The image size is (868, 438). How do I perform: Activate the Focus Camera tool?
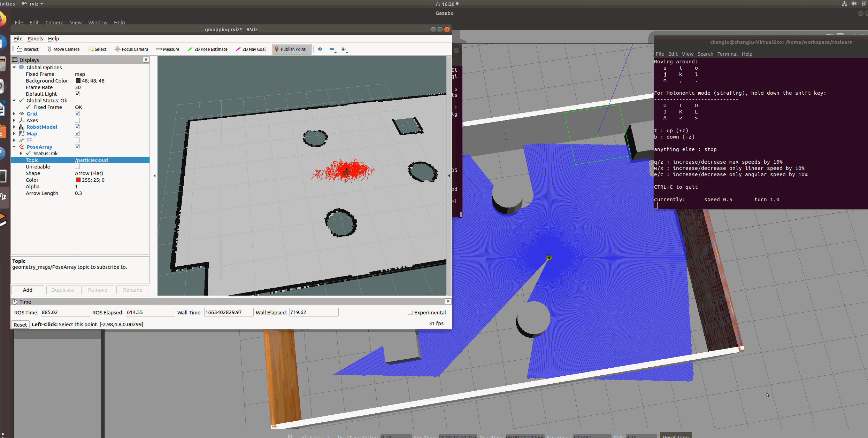[x=131, y=49]
